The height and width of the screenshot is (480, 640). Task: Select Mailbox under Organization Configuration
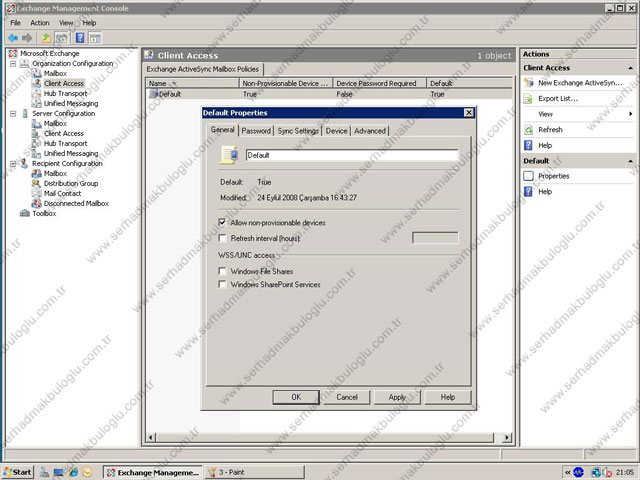(x=55, y=73)
